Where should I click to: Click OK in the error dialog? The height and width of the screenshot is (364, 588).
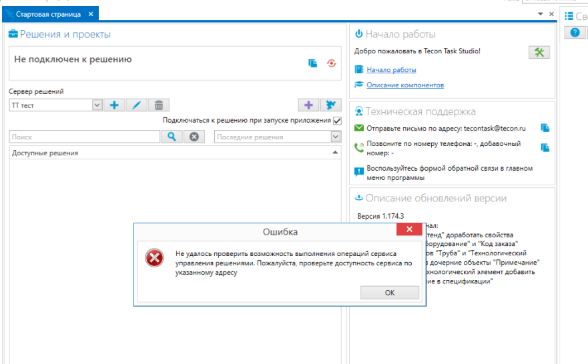(x=390, y=293)
